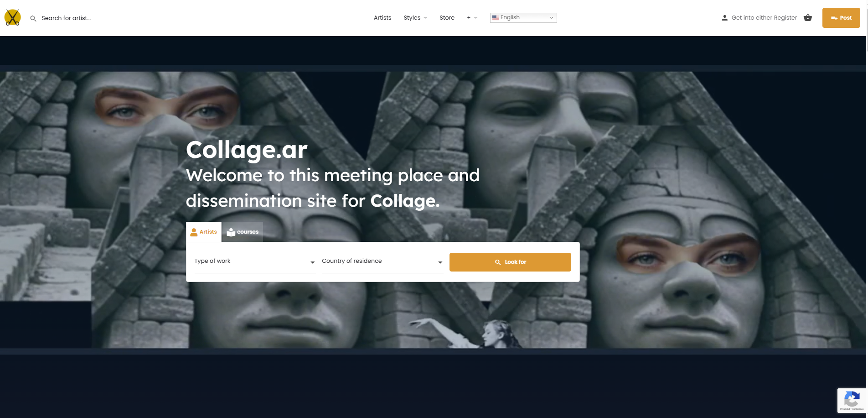868x418 pixels.
Task: Click the search magnifier icon
Action: pos(33,18)
